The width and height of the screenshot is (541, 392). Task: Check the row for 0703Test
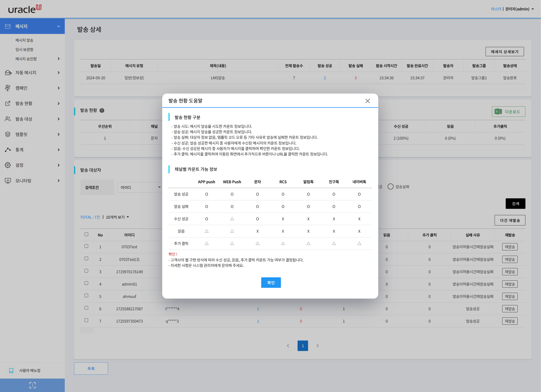[x=86, y=246]
